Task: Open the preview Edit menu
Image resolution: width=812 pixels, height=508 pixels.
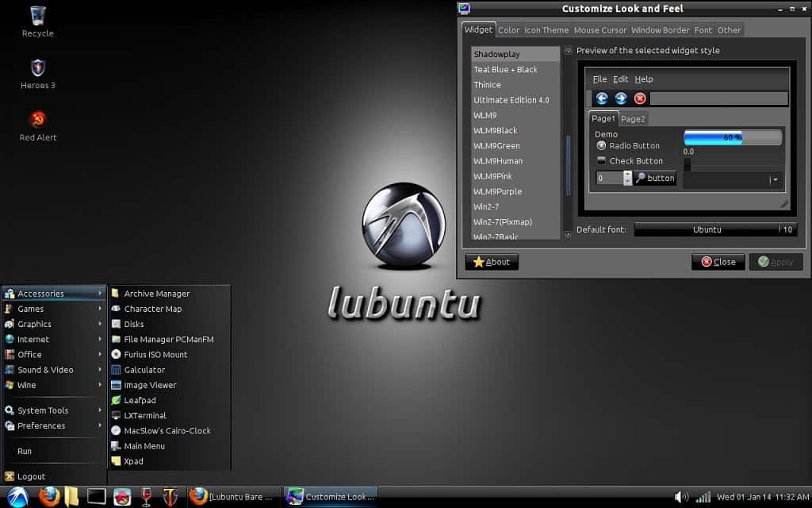Action: point(620,79)
